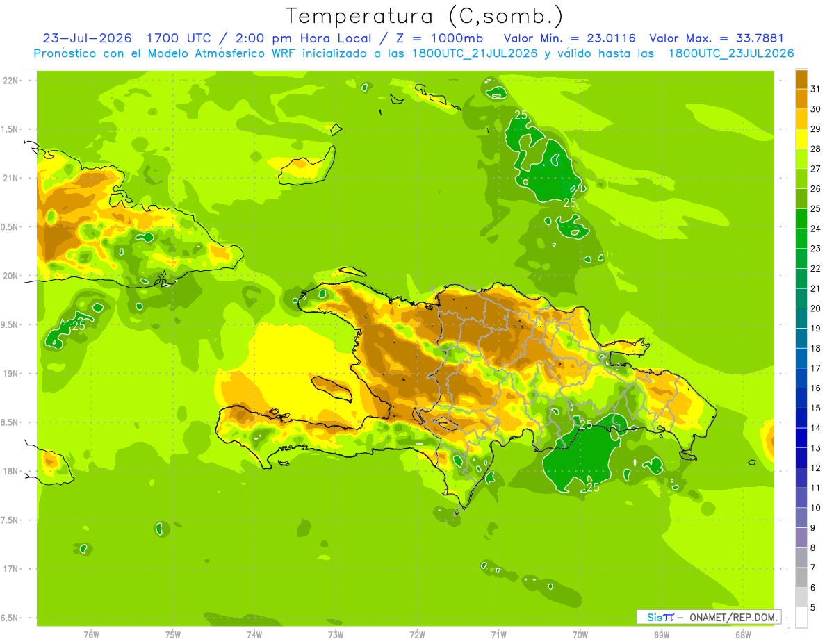
Task: Click the white legend swatch below 5
Action: point(801,618)
